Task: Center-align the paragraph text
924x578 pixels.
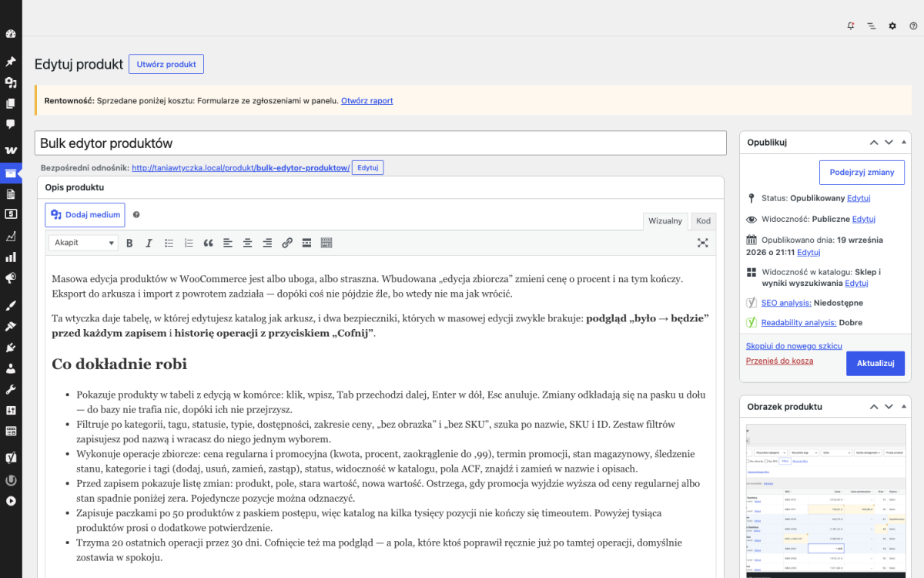Action: click(247, 243)
